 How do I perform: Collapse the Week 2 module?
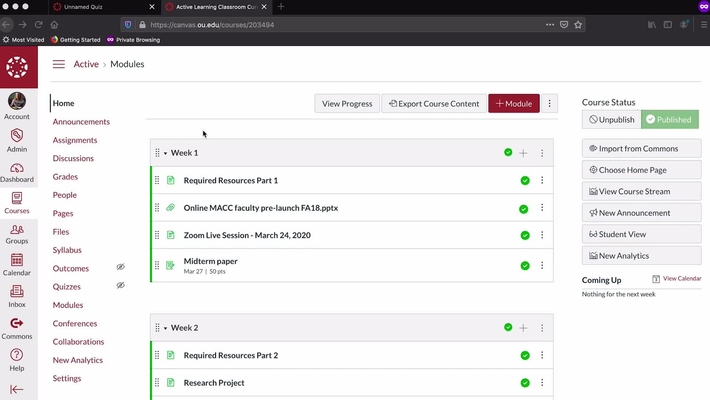click(x=165, y=328)
